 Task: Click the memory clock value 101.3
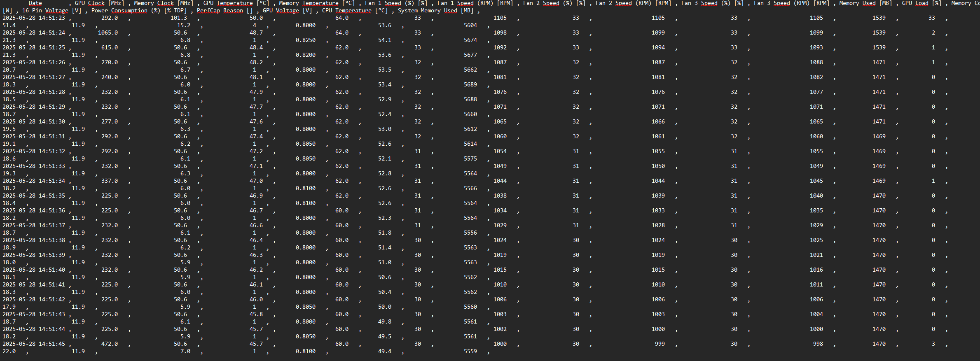(x=178, y=18)
